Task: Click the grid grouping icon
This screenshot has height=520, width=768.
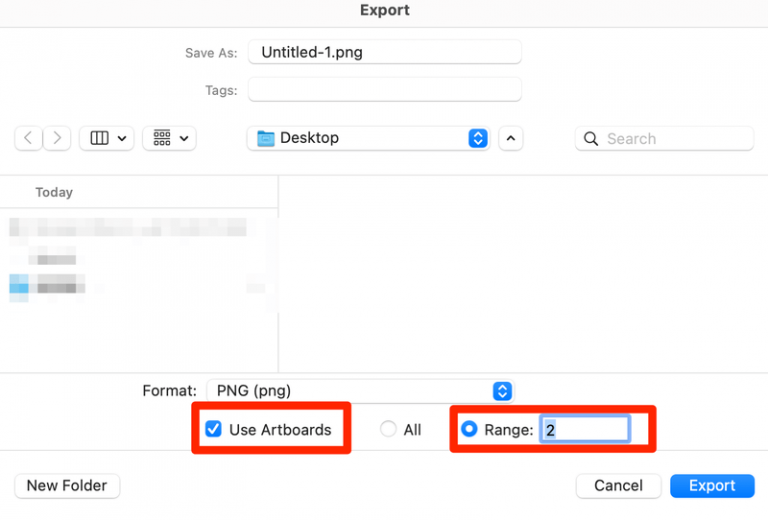Action: click(162, 138)
